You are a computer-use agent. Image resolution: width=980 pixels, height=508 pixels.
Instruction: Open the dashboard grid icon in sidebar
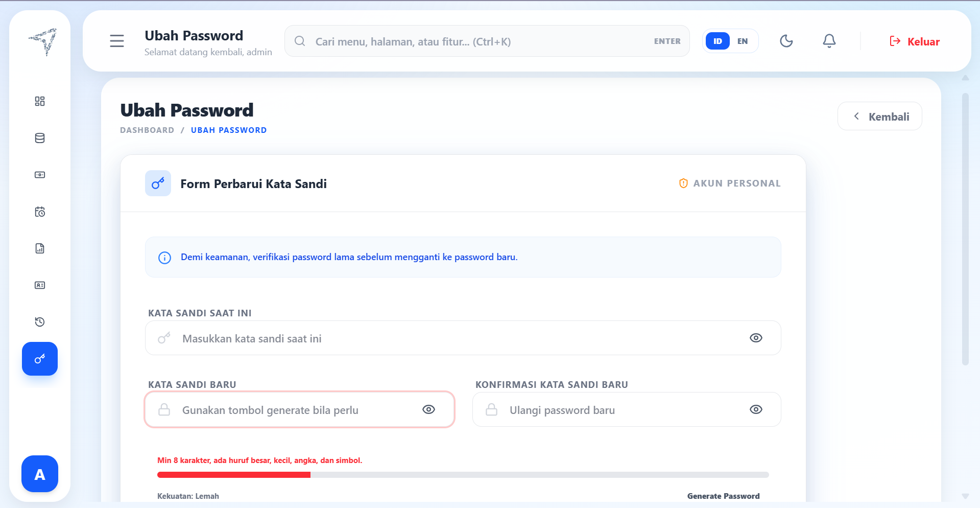[x=40, y=101]
